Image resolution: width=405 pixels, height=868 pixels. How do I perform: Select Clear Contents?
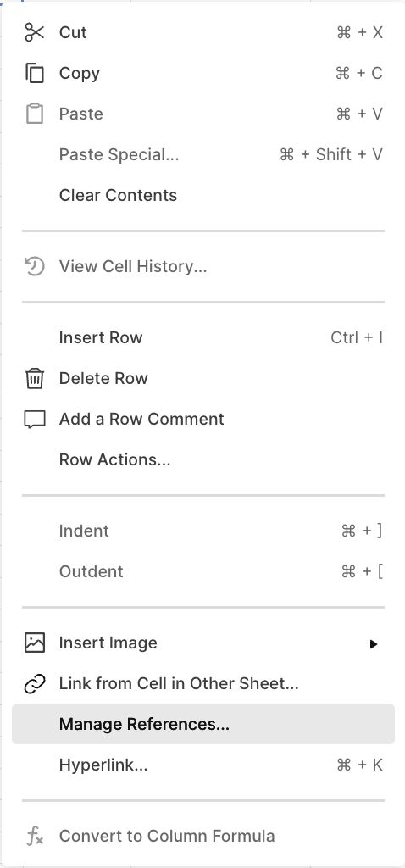click(x=203, y=196)
